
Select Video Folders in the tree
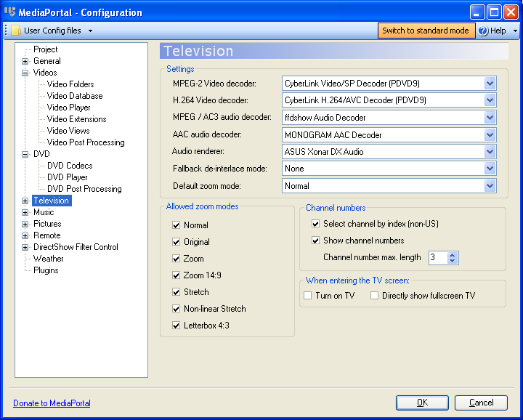pyautogui.click(x=70, y=84)
